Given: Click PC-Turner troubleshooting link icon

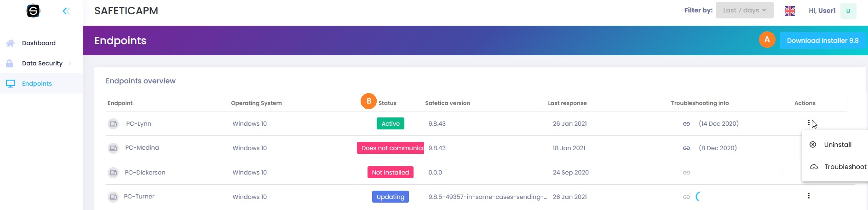Looking at the screenshot, I should [686, 197].
